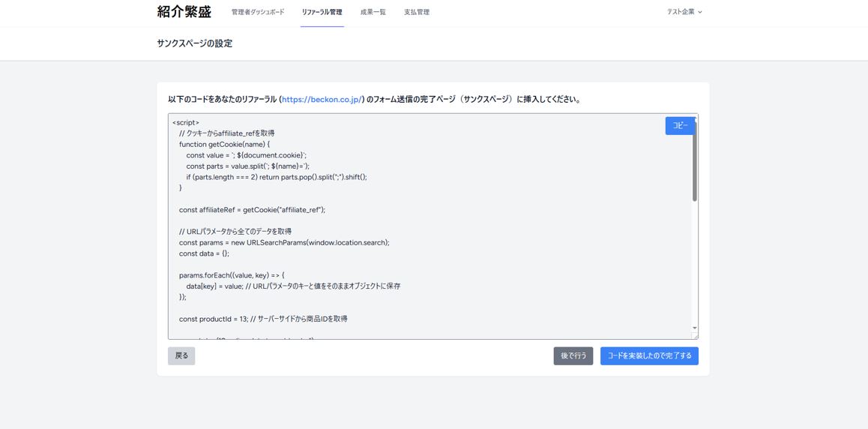Open the 支払管理 tab
868x429 pixels.
pos(416,12)
